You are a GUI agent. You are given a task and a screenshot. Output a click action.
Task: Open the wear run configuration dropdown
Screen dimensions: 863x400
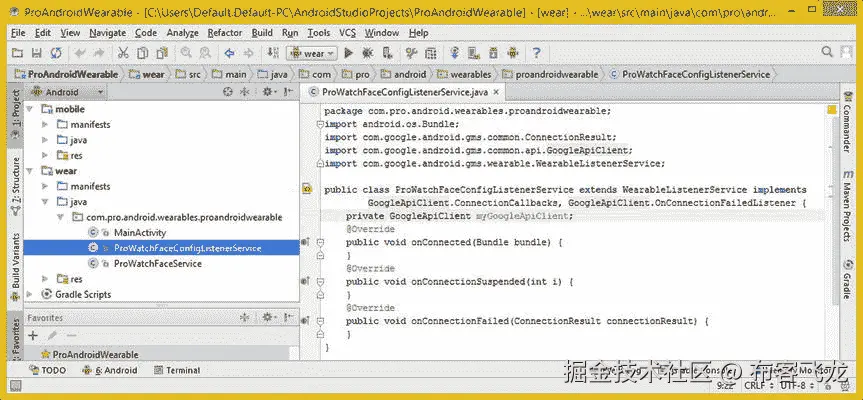tap(312, 53)
